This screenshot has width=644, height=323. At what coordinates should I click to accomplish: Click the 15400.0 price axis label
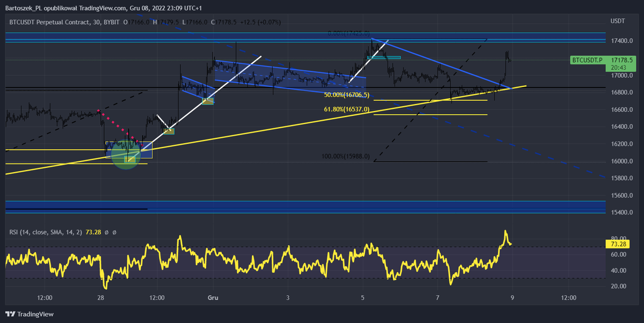(620, 213)
